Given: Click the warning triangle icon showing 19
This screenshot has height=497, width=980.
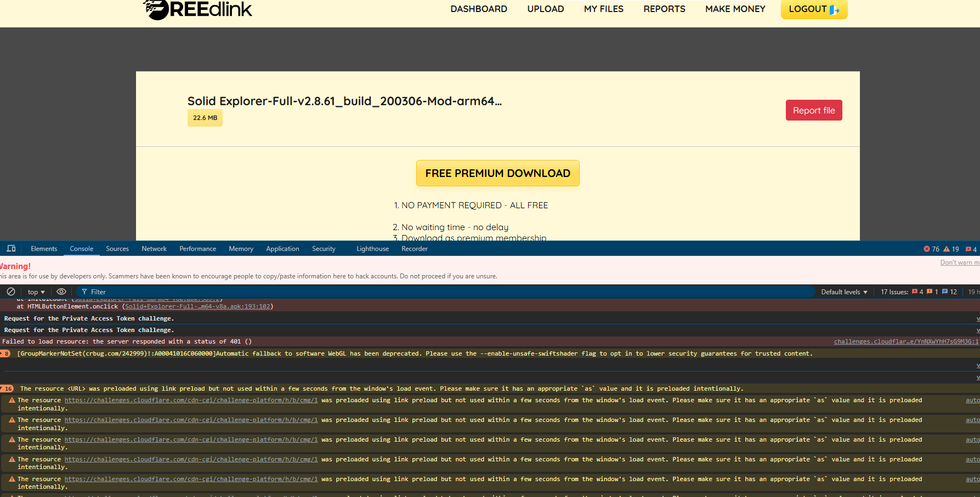Looking at the screenshot, I should click(x=947, y=249).
